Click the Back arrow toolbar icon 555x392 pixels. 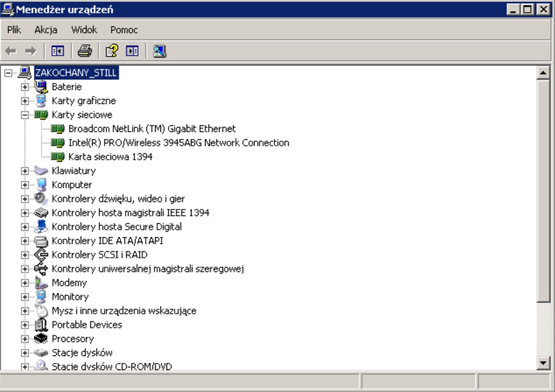11,51
